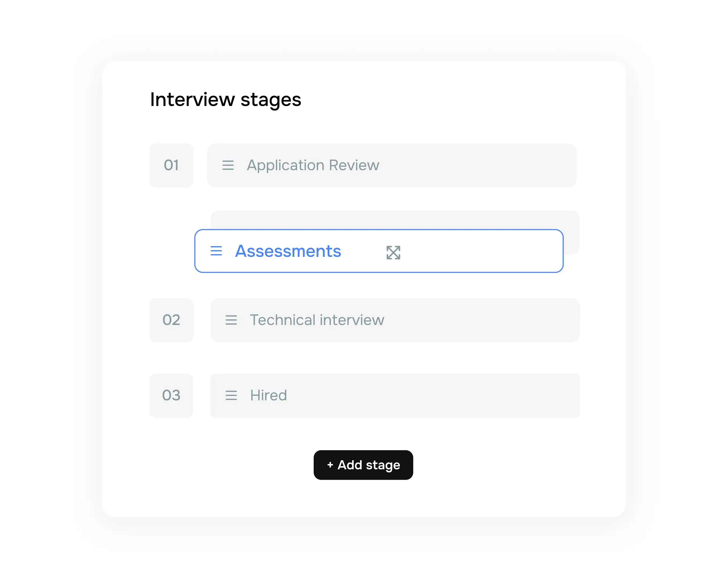The image size is (728, 578).
Task: Click the Interview stages heading
Action: (x=226, y=99)
